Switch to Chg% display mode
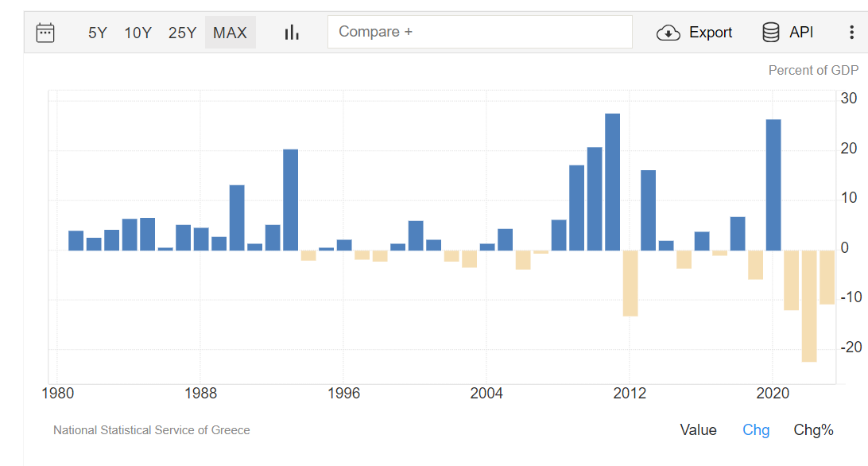 [813, 430]
